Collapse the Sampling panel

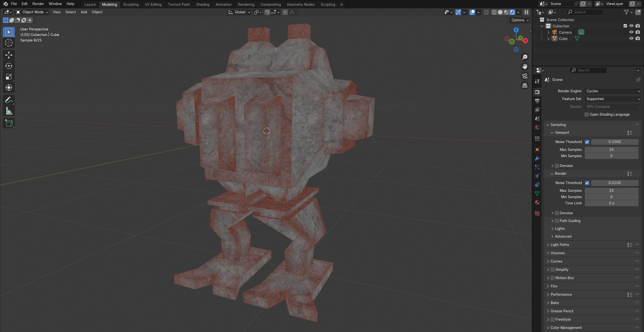pos(558,125)
